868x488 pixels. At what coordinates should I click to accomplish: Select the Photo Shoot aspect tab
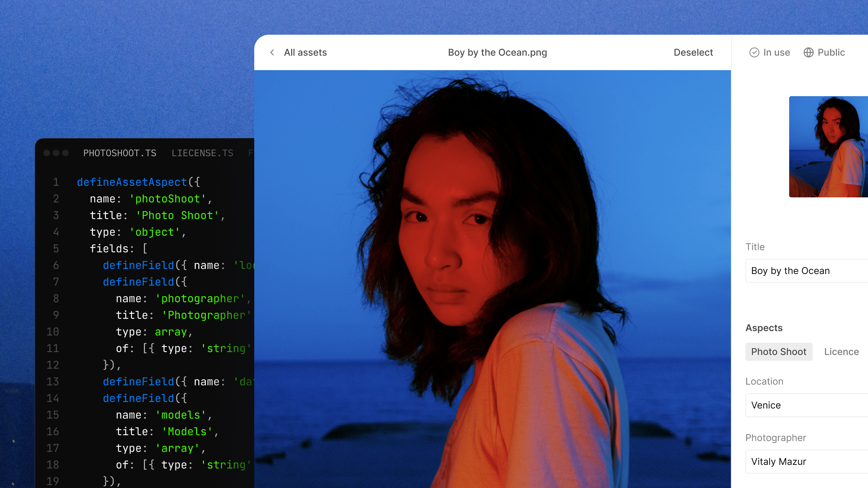(x=779, y=352)
